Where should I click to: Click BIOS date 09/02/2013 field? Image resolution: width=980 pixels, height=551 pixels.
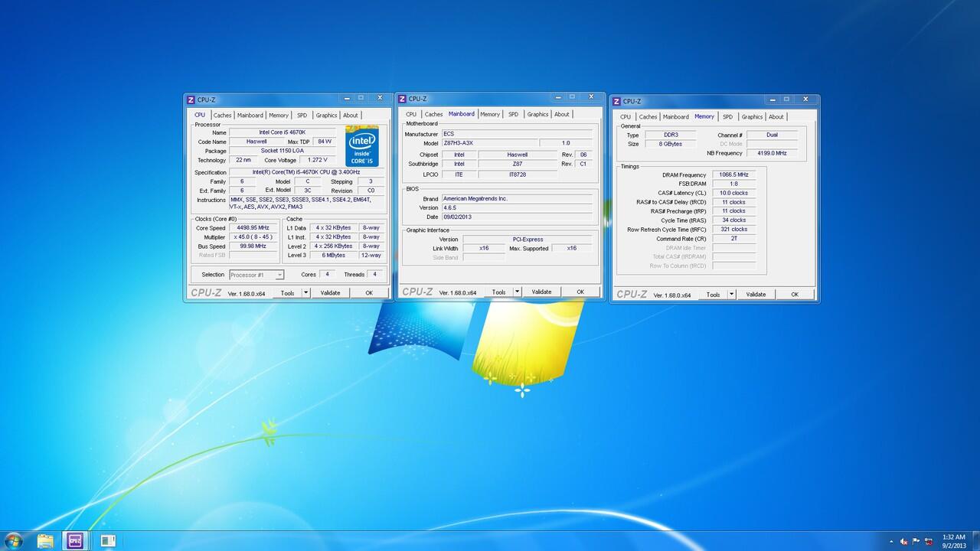click(517, 217)
